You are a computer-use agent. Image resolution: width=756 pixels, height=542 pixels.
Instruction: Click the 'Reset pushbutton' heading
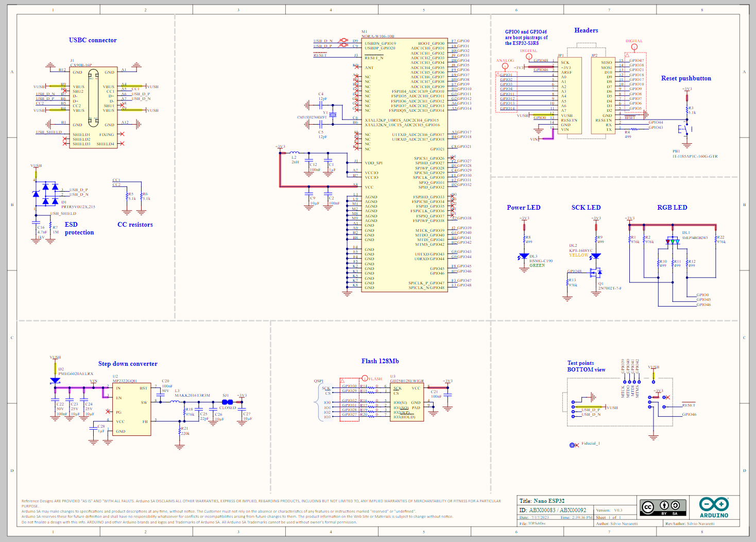(686, 78)
